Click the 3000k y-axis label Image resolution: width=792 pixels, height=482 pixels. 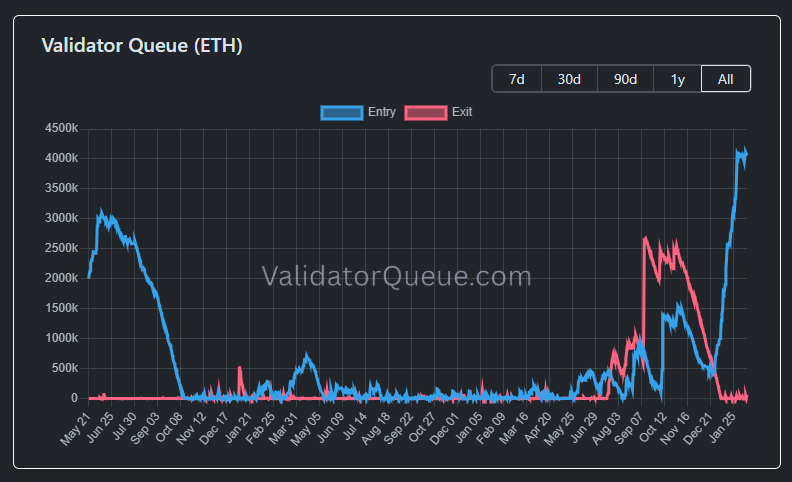click(x=60, y=218)
